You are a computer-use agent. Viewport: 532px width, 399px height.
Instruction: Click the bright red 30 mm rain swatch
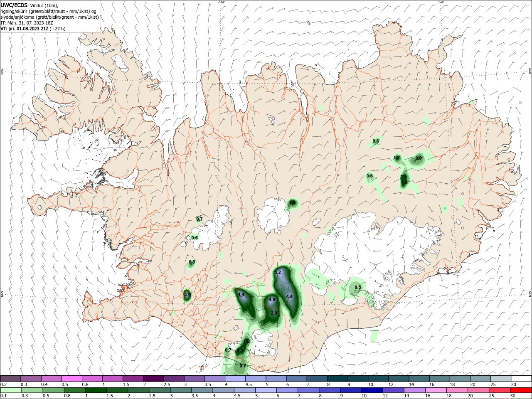[x=521, y=390]
